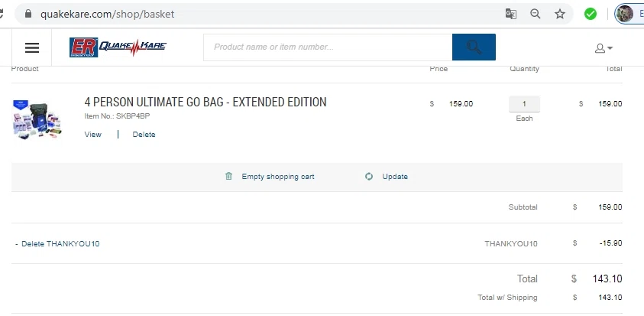Click Update to refresh the cart

[x=394, y=177]
